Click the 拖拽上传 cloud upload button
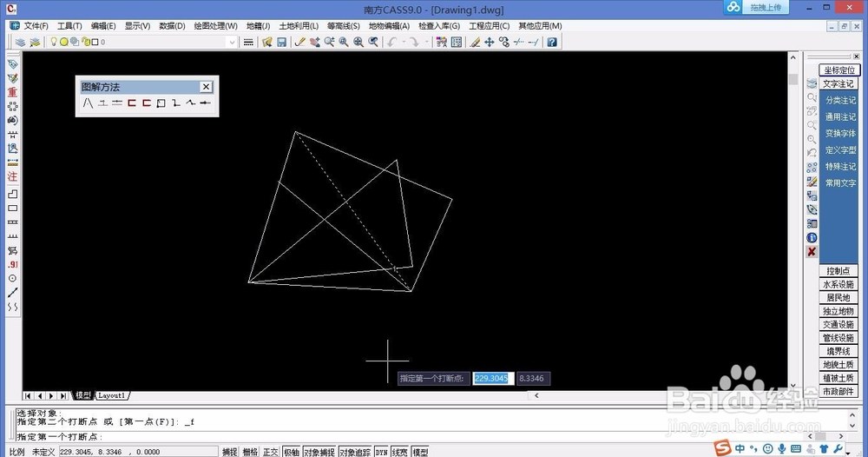 (x=756, y=7)
